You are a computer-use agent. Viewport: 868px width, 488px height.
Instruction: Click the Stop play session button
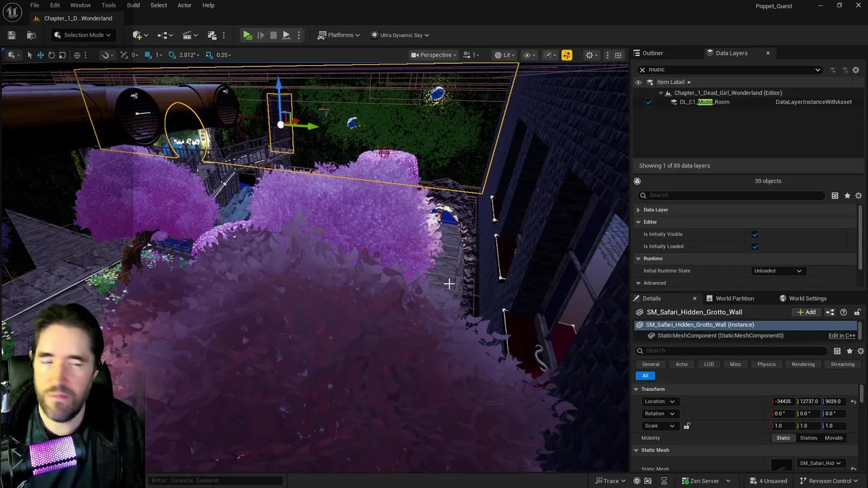coord(273,35)
